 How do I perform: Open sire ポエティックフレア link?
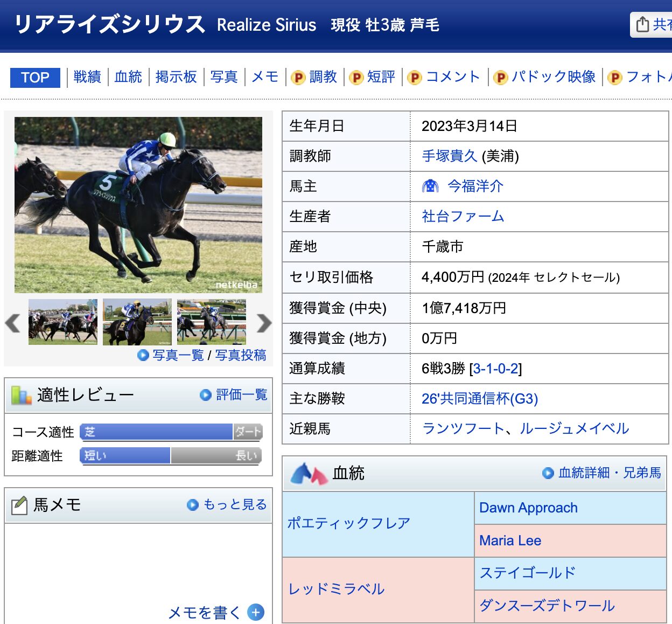pos(349,523)
